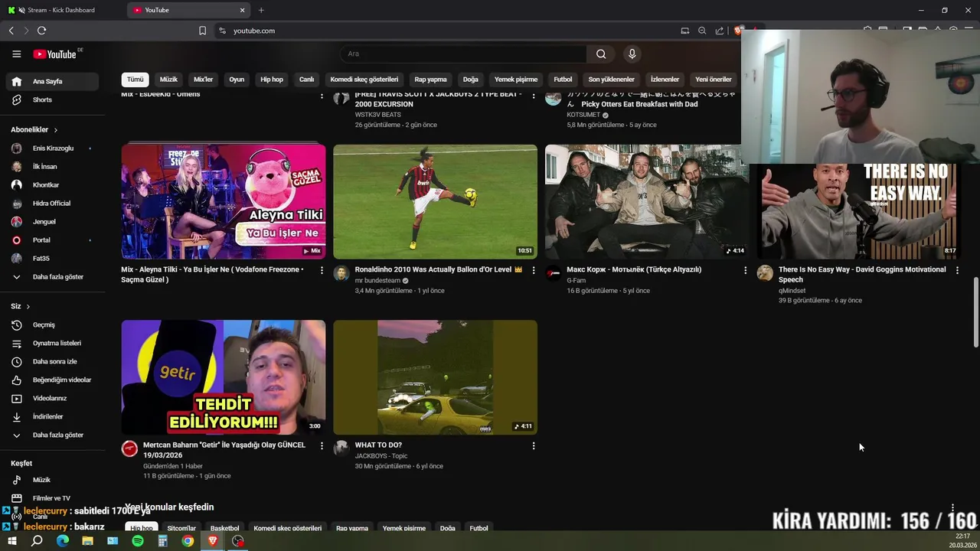The image size is (980, 551).
Task: Select the Mix'ler filter chip
Action: click(x=204, y=80)
